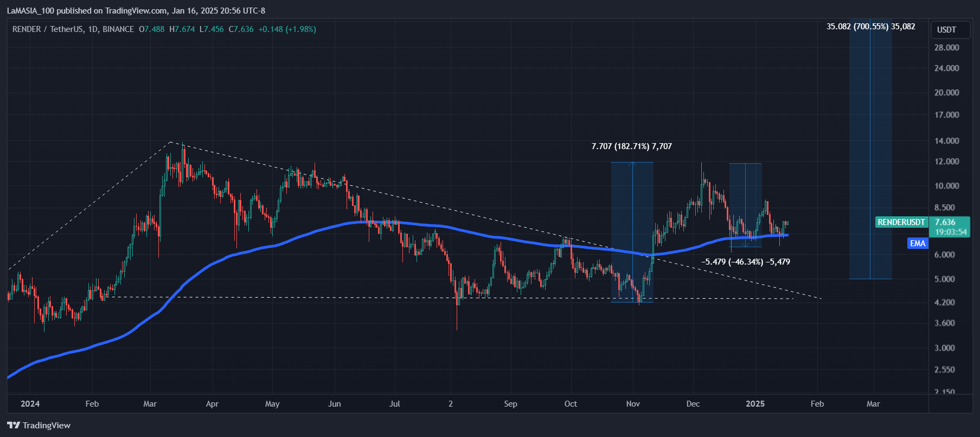Click the 14.000 price axis label

click(947, 141)
